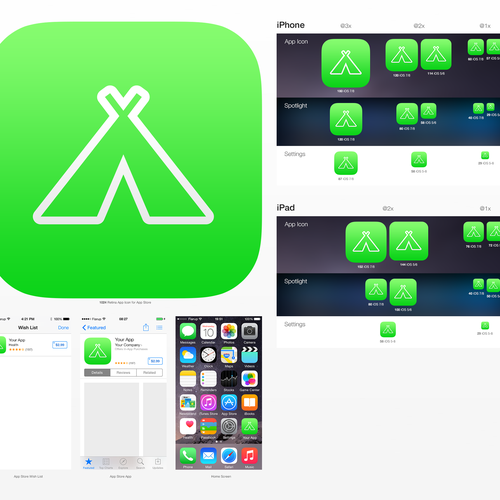Tap the price button on Your App page

[x=155, y=361]
